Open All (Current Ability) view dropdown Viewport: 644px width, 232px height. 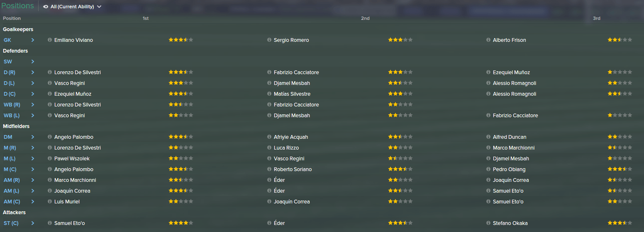pyautogui.click(x=72, y=7)
